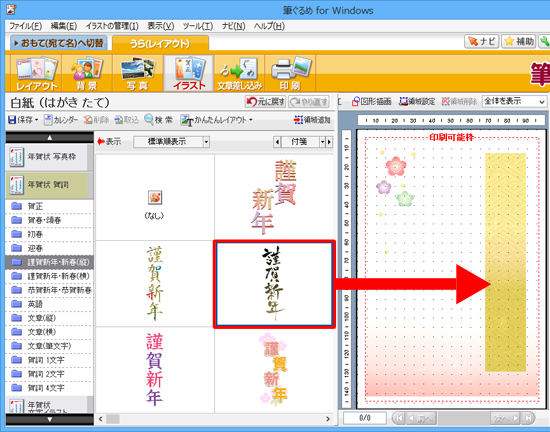Viewport: 550px width, 432px height.
Task: Open the ヘルプ(H) menu
Action: click(x=269, y=26)
